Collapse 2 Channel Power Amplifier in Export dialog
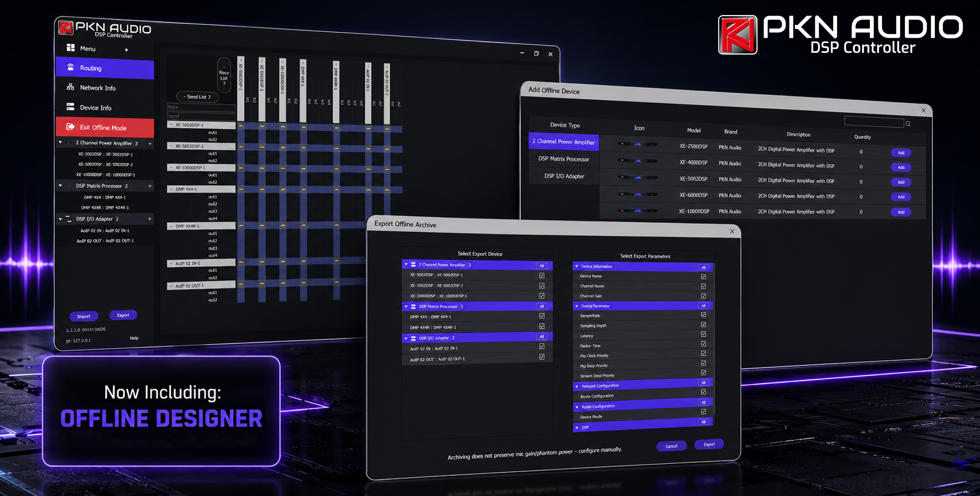Viewport: 980px width, 496px height. (x=406, y=265)
